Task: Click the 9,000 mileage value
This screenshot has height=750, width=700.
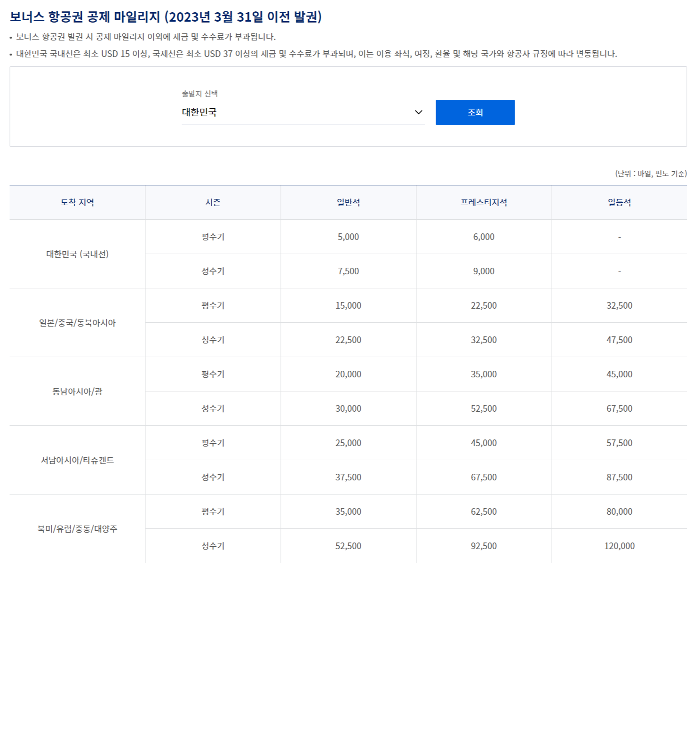Action: (x=484, y=271)
